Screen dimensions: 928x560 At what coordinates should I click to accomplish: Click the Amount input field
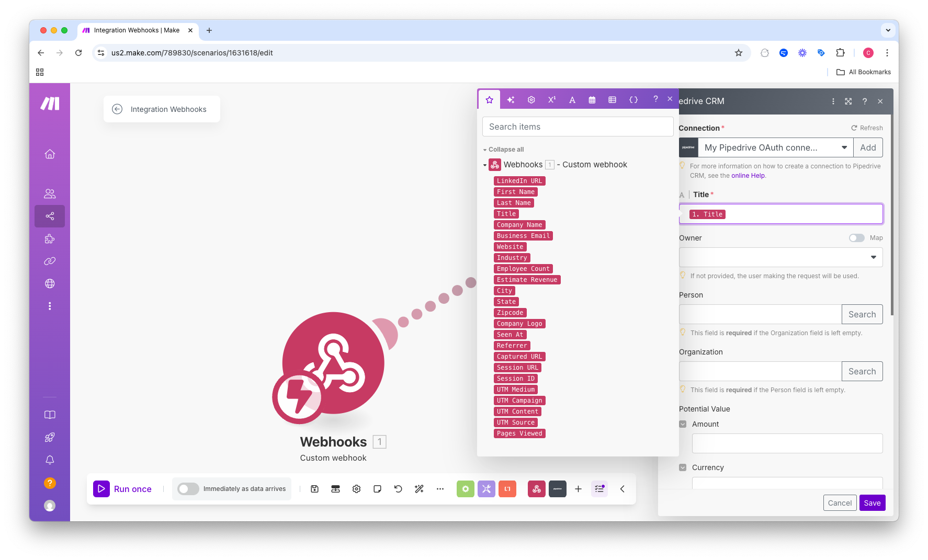[787, 443]
